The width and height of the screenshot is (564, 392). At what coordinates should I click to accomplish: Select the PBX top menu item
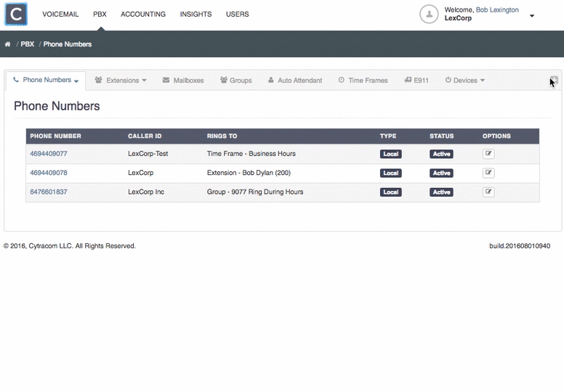point(100,14)
